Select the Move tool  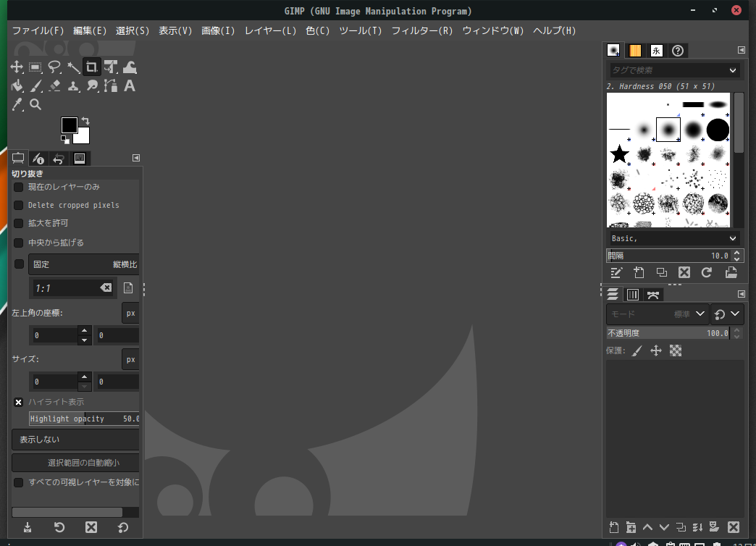coord(17,67)
